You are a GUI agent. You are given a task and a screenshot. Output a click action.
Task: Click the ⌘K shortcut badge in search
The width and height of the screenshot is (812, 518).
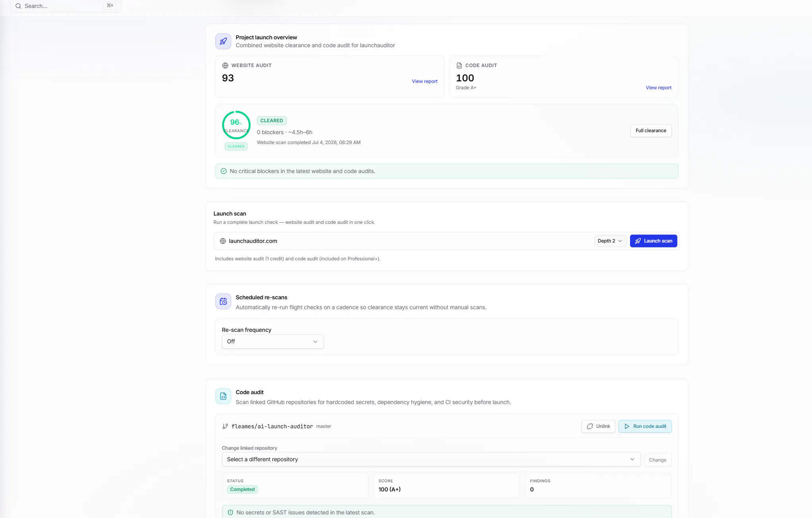[110, 6]
